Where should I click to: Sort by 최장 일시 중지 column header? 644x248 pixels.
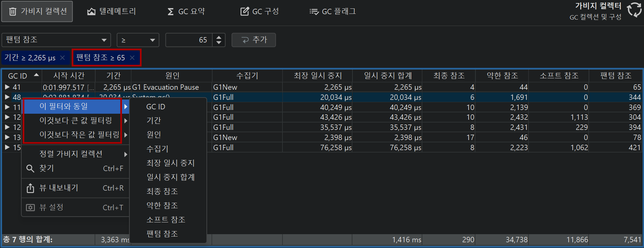click(x=317, y=76)
